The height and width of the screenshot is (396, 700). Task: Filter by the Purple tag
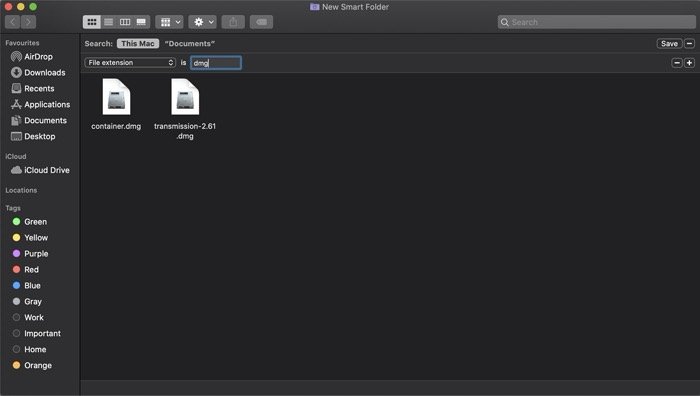[30, 254]
